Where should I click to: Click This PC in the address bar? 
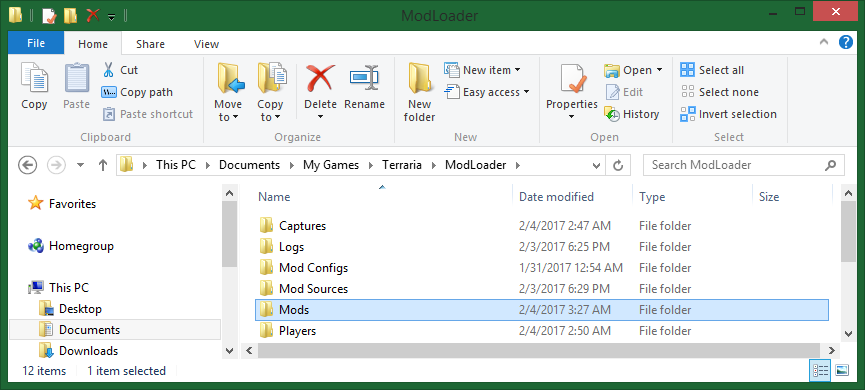tap(175, 164)
